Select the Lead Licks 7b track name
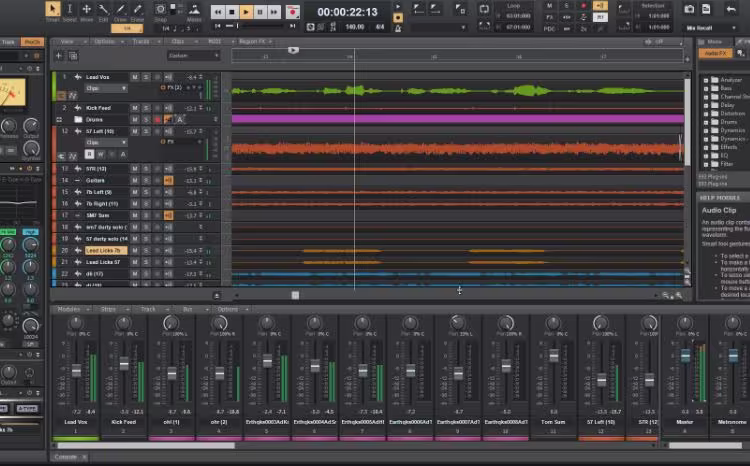This screenshot has height=466, width=750. click(x=106, y=251)
